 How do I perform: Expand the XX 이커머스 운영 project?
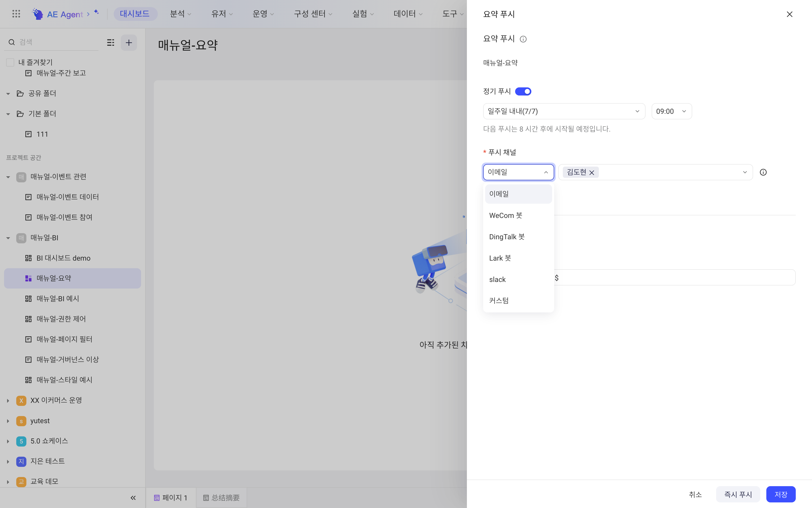(8, 401)
